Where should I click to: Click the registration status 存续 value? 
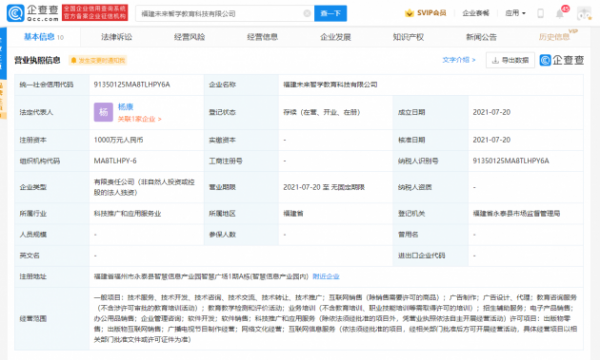[x=321, y=112]
